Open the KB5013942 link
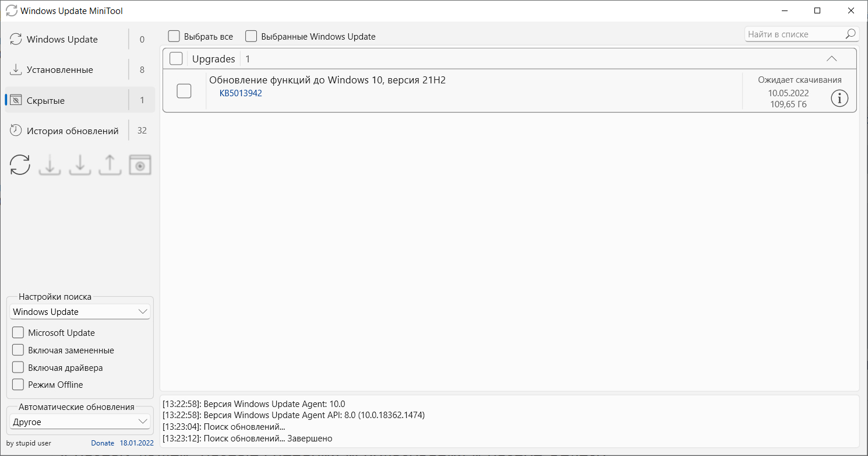 tap(241, 93)
